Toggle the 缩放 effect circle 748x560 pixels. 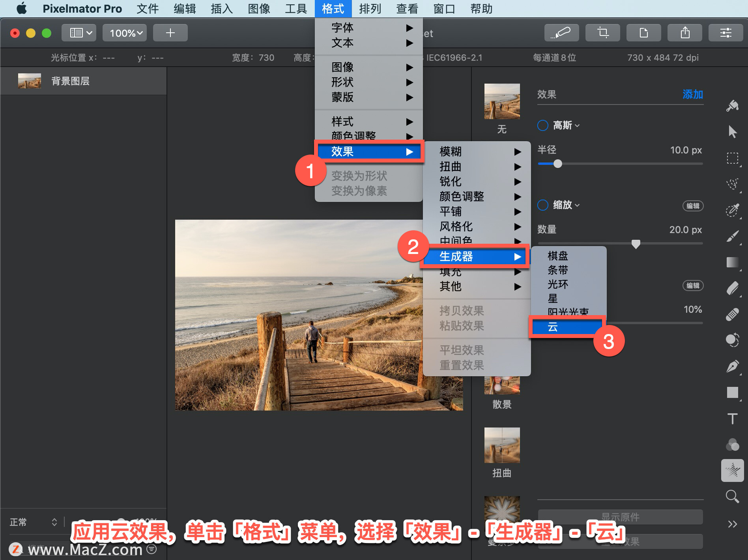pyautogui.click(x=543, y=205)
